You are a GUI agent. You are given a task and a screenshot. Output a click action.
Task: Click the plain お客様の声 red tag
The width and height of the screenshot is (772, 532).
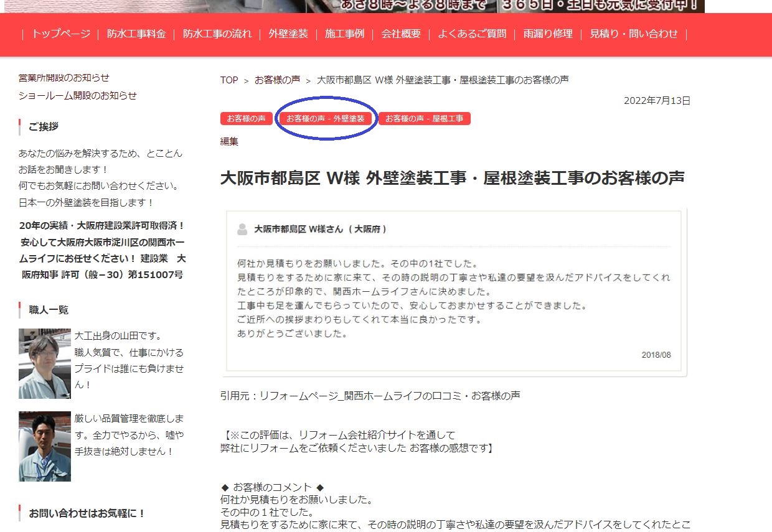tap(247, 118)
